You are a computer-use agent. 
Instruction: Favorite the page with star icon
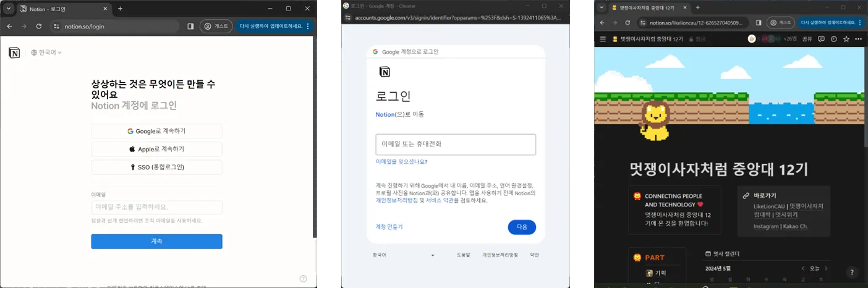(x=846, y=39)
